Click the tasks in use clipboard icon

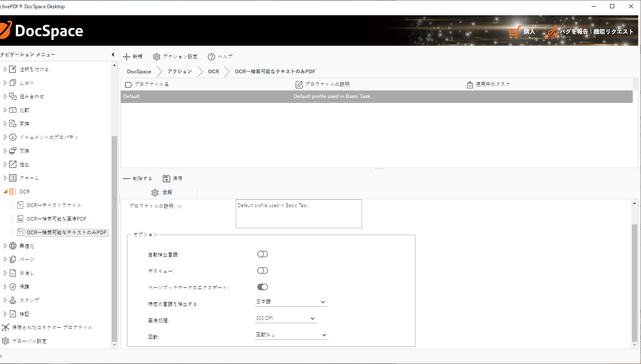pos(470,84)
